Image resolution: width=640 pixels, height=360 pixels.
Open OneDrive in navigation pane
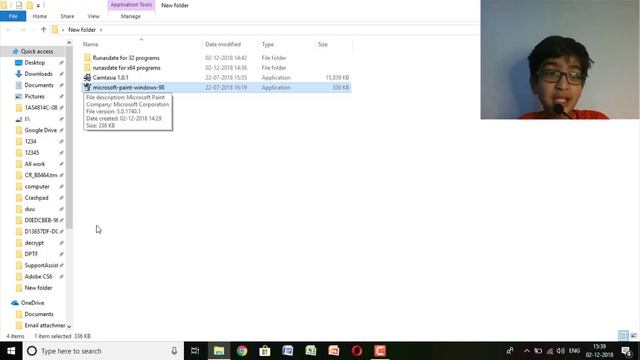[32, 303]
